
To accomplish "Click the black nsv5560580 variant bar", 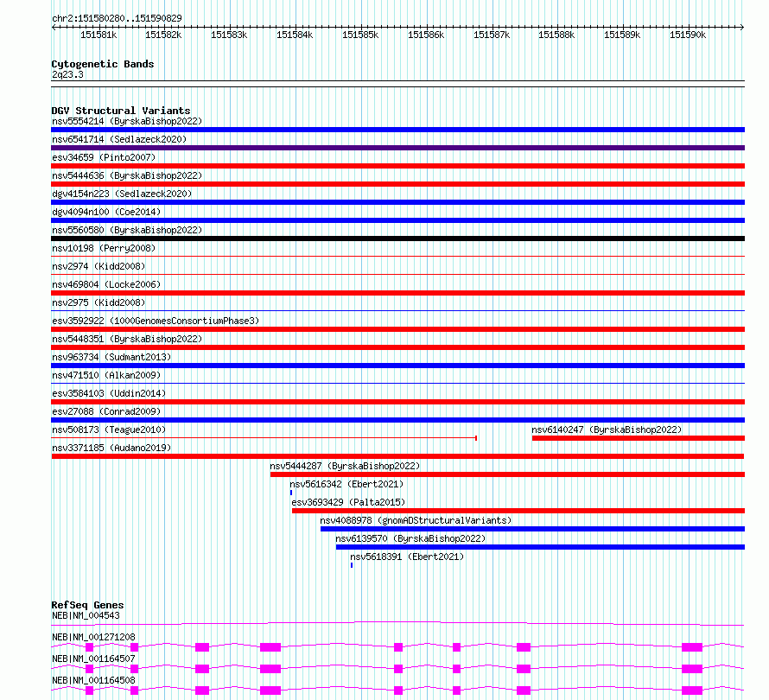I will click(397, 239).
